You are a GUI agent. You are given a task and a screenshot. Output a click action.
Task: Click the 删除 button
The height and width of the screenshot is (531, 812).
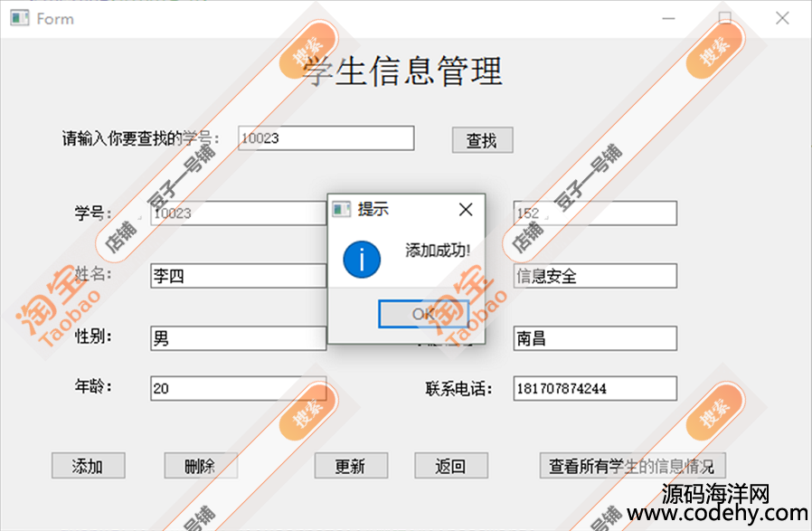(x=200, y=466)
